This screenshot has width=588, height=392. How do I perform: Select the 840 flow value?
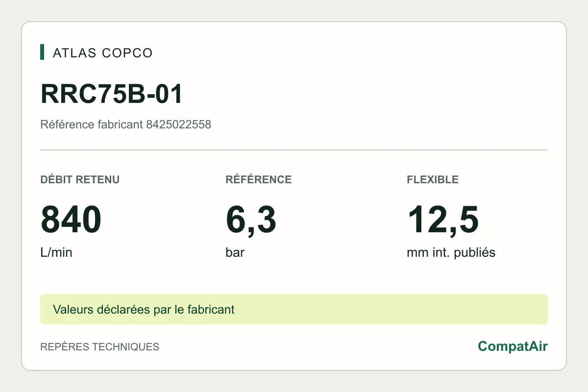point(71,220)
